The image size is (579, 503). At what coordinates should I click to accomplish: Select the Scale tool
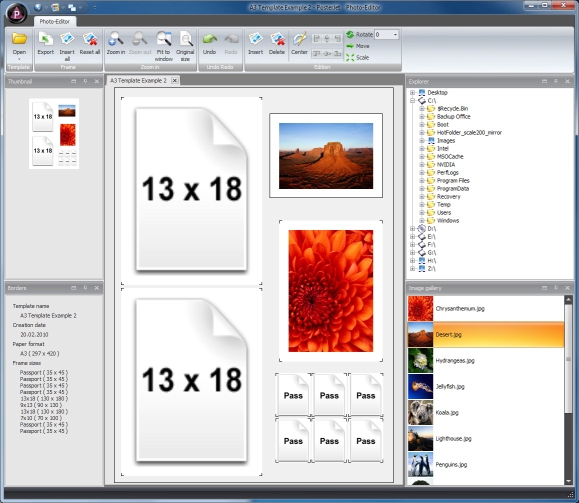coord(358,58)
